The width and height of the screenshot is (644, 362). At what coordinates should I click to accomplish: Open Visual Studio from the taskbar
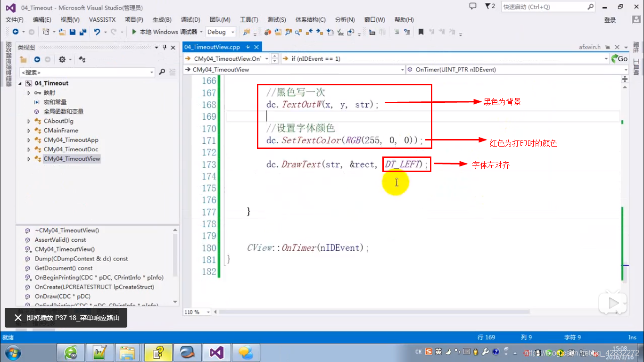tap(216, 352)
